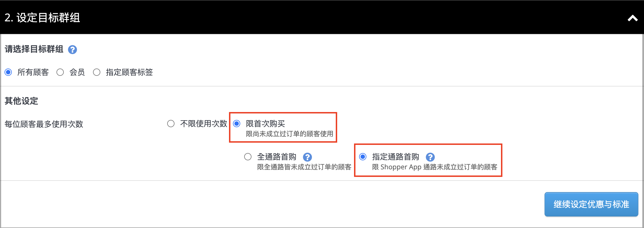
Task: Click the 限全通路皆未成立过订单的顾客 description
Action: tap(304, 167)
